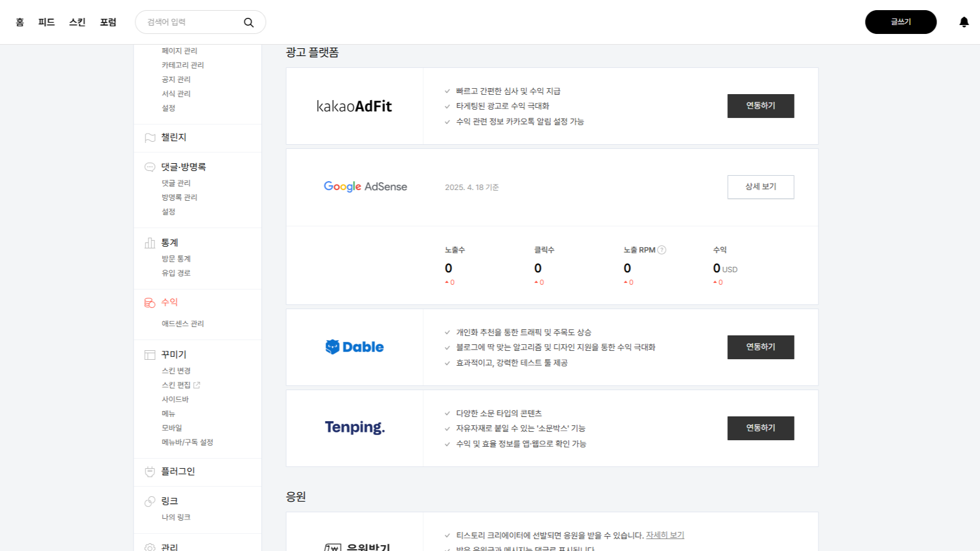Click the 꾸미기 layout icon
This screenshot has width=980, height=551.
click(x=150, y=355)
